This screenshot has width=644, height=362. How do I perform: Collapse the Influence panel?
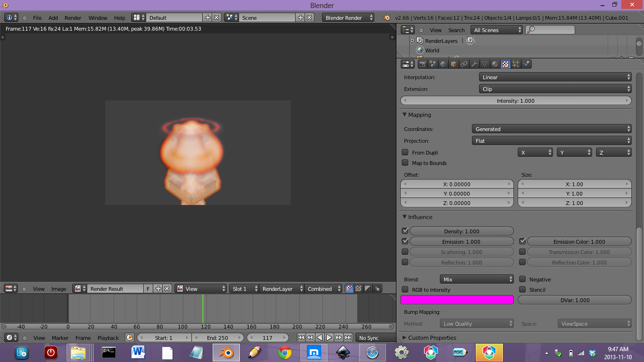[x=405, y=217]
